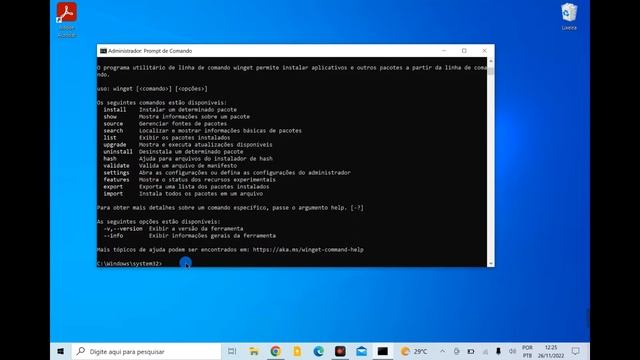The width and height of the screenshot is (640, 360).
Task: Click the console vertical scrollbar thumb
Action: 491,71
